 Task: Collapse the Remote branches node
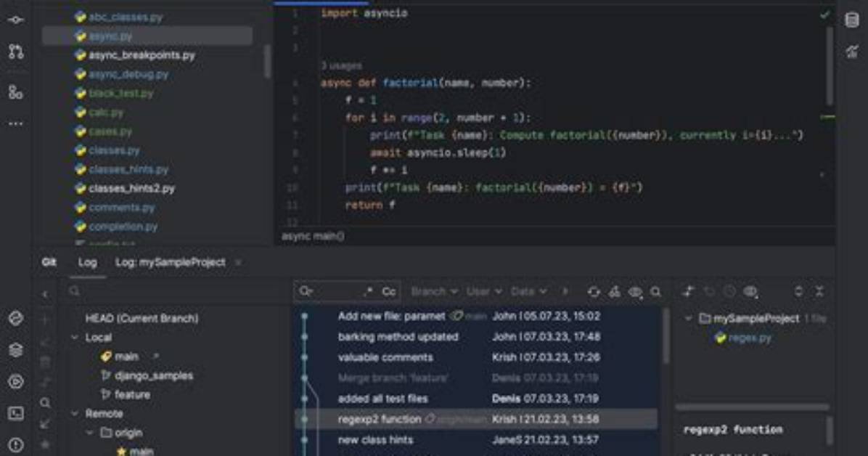click(x=75, y=413)
